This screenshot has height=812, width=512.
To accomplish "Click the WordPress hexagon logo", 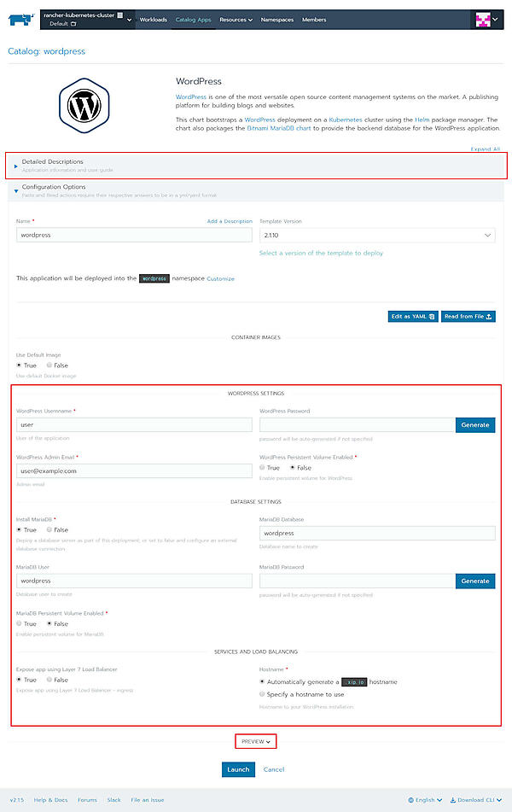I will pos(84,106).
